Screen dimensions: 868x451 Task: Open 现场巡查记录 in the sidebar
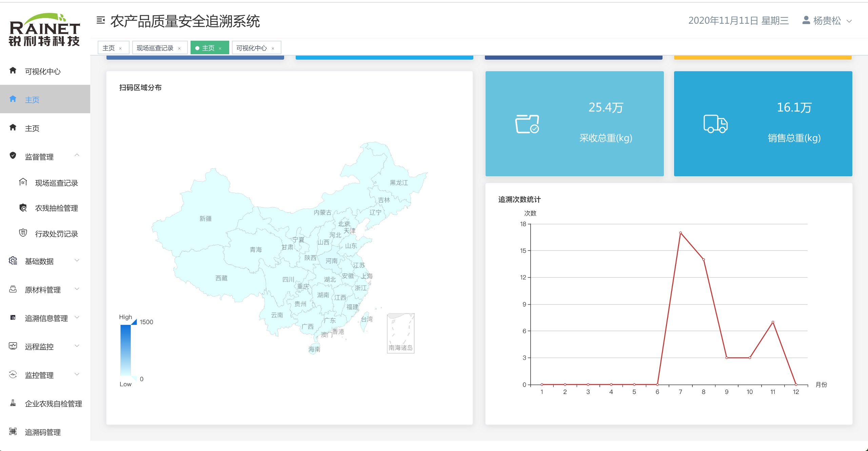(45, 183)
